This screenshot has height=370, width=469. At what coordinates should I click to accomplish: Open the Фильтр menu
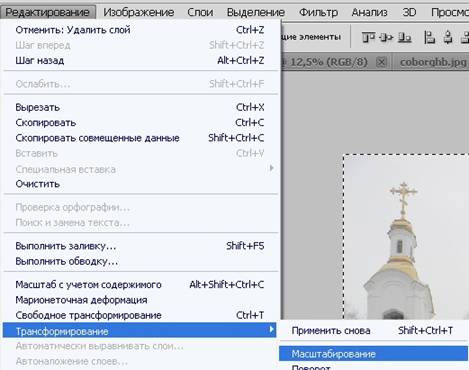318,12
